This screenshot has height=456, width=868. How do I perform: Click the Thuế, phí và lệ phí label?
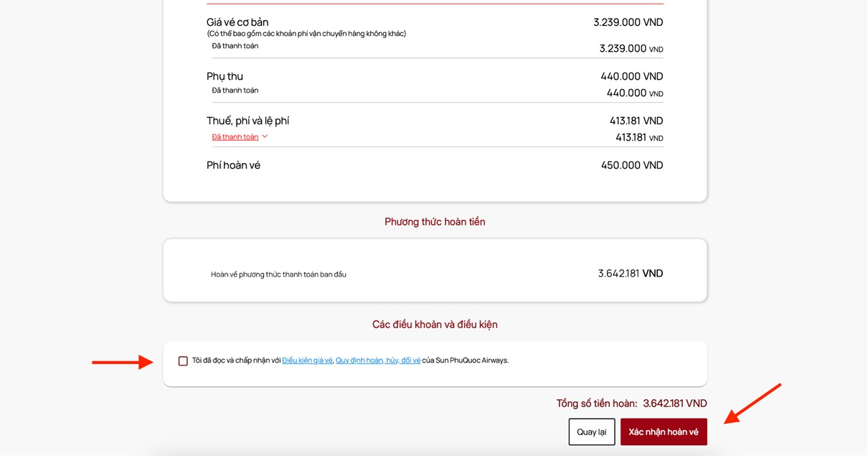tap(247, 121)
